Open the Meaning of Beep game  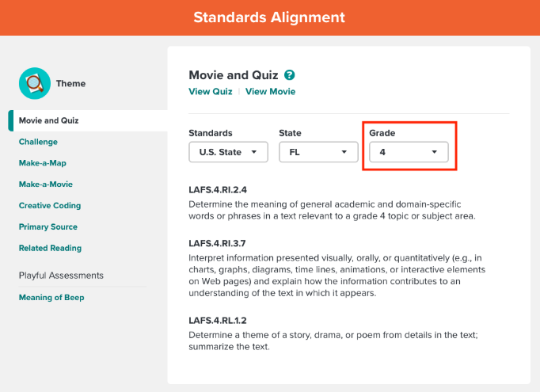(51, 297)
